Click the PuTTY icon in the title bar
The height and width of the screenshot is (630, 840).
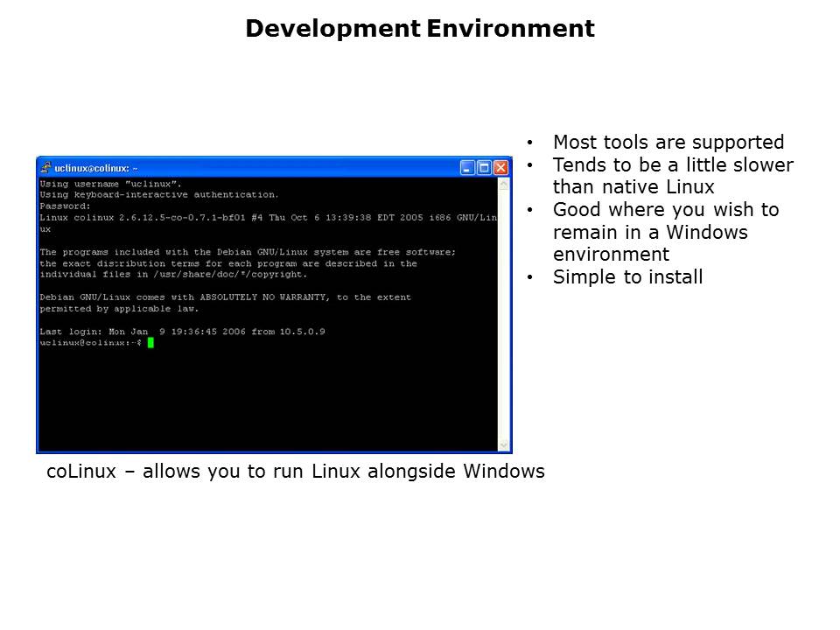tap(45, 167)
